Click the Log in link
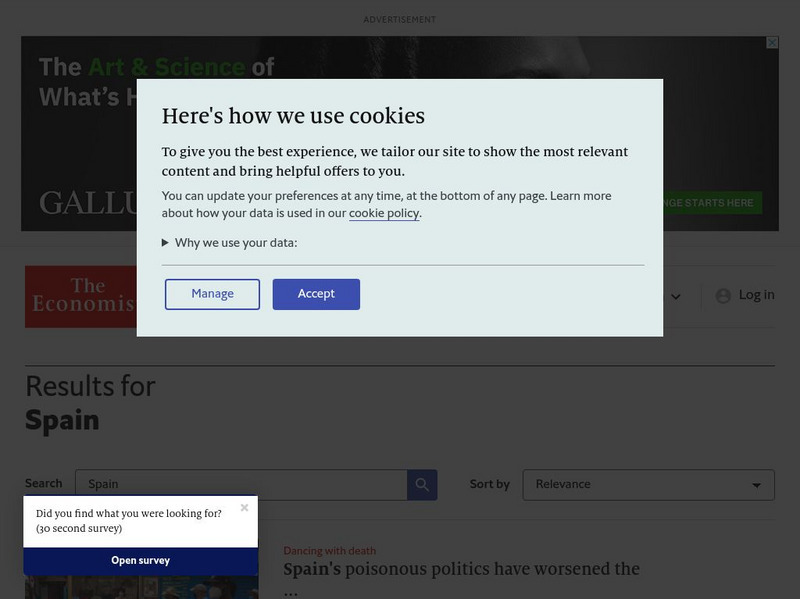Image resolution: width=800 pixels, height=599 pixels. tap(756, 295)
